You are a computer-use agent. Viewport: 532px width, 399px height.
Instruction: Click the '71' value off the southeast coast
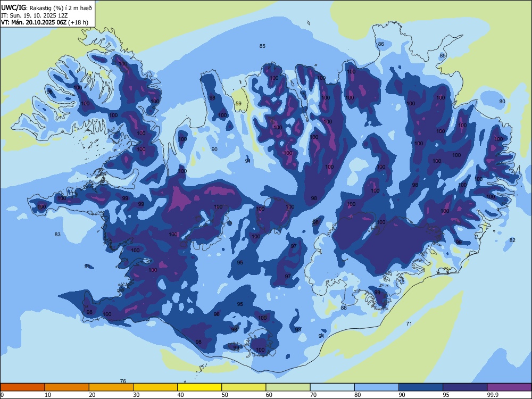[x=409, y=323]
